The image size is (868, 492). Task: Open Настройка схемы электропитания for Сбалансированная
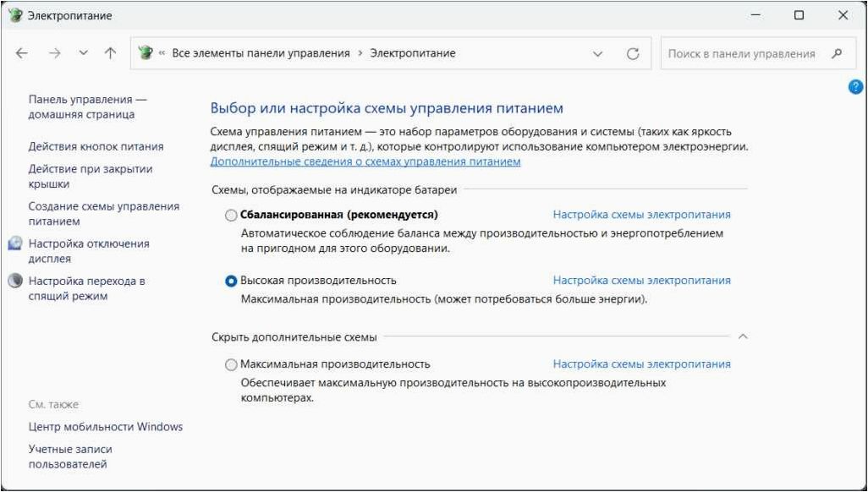[641, 215]
